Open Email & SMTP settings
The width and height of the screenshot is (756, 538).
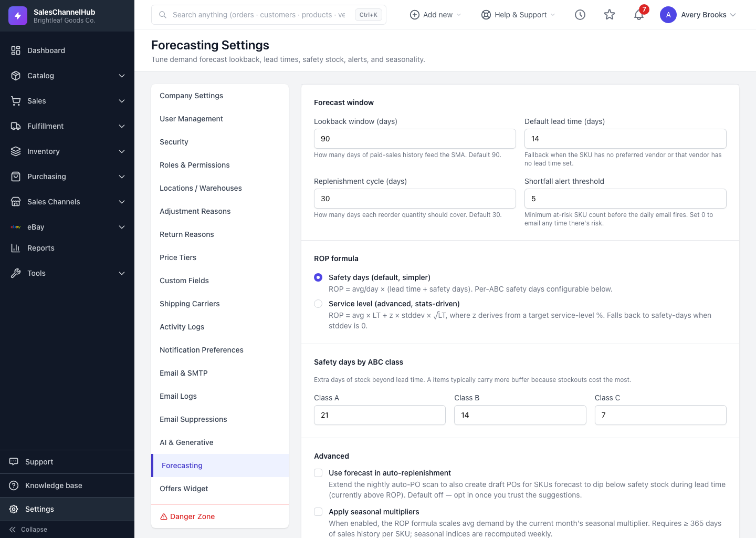coord(220,373)
